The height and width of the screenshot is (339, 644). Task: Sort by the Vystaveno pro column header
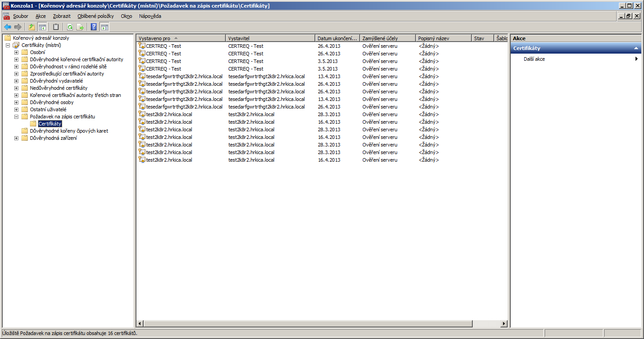pyautogui.click(x=181, y=38)
